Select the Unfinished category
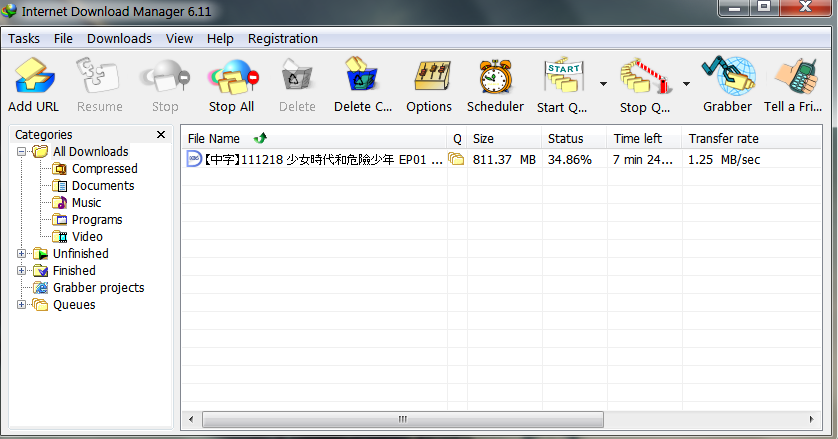The height and width of the screenshot is (439, 838). tap(81, 253)
